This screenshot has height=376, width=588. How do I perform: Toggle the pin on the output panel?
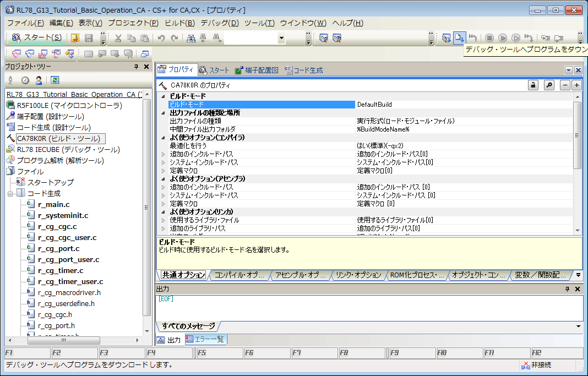pyautogui.click(x=567, y=289)
